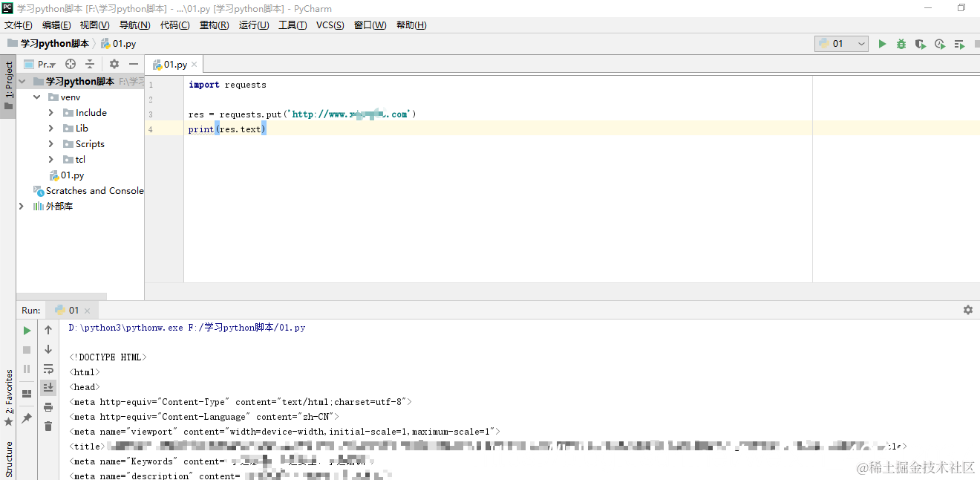
Task: Expand the Scripts folder
Action: tap(50, 144)
